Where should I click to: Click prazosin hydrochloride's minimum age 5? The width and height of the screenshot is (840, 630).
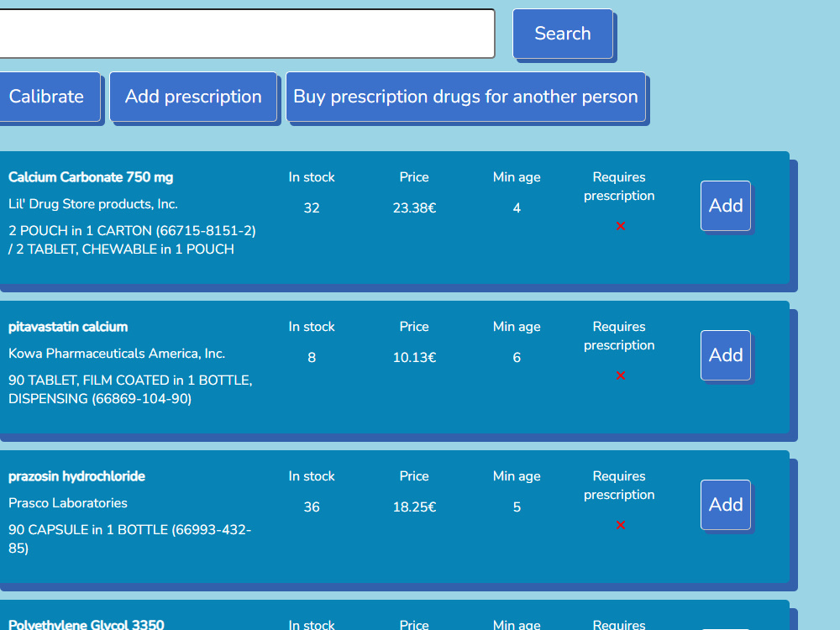(x=517, y=507)
